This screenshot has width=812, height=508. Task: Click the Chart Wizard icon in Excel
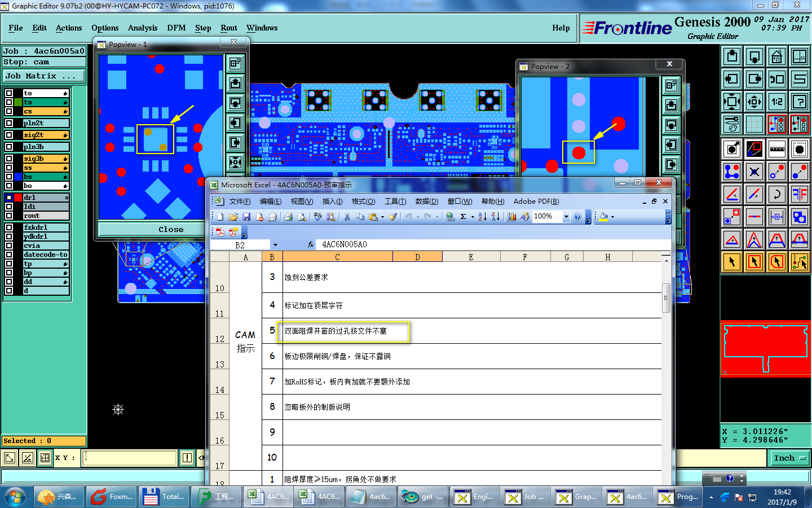(512, 217)
